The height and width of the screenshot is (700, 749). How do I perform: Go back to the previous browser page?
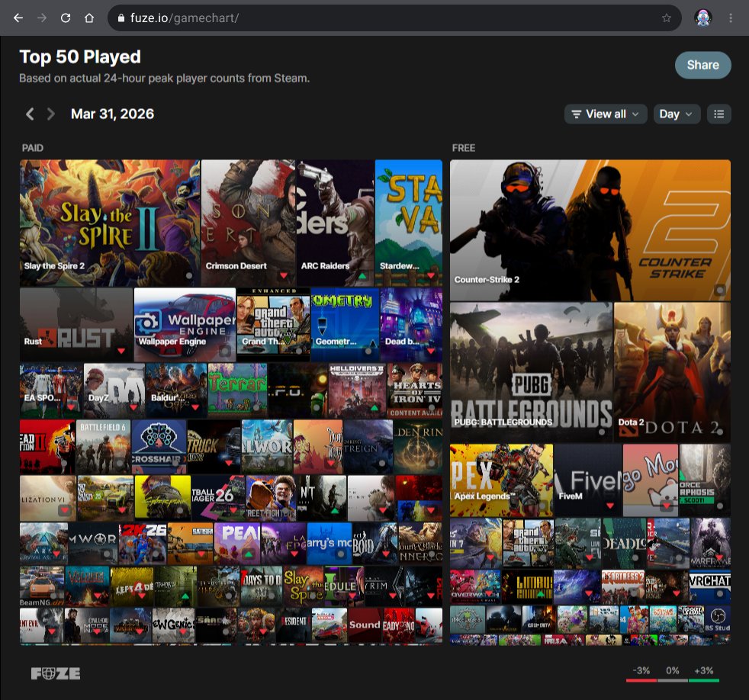[18, 18]
